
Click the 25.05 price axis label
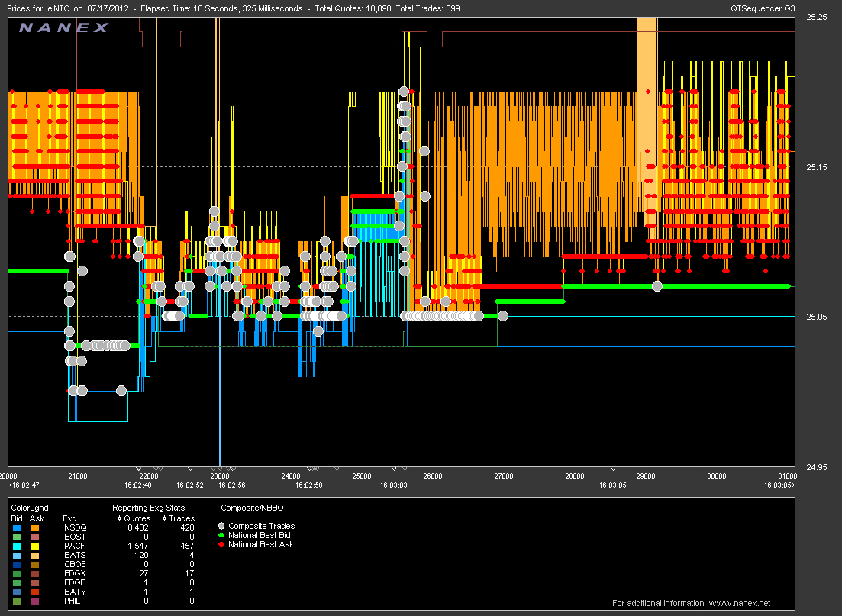pyautogui.click(x=817, y=318)
